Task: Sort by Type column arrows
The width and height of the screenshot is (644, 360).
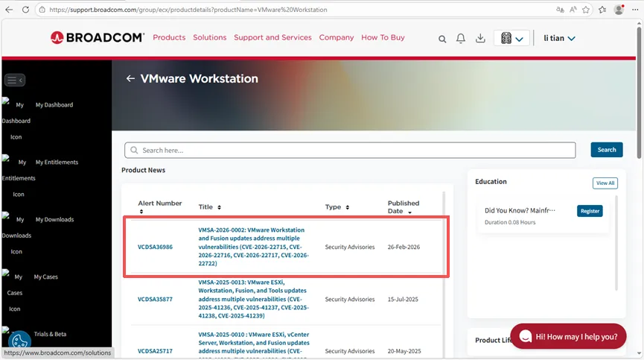Action: click(347, 207)
